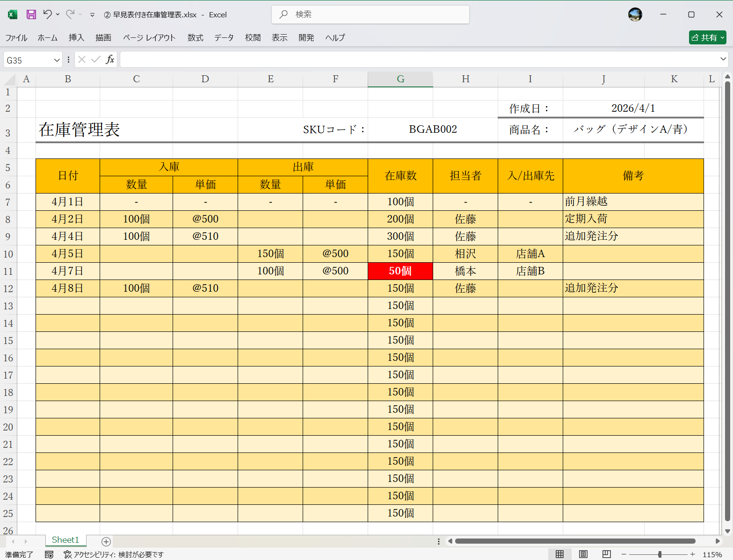
Task: Select the Page Break Preview icon
Action: 606,554
